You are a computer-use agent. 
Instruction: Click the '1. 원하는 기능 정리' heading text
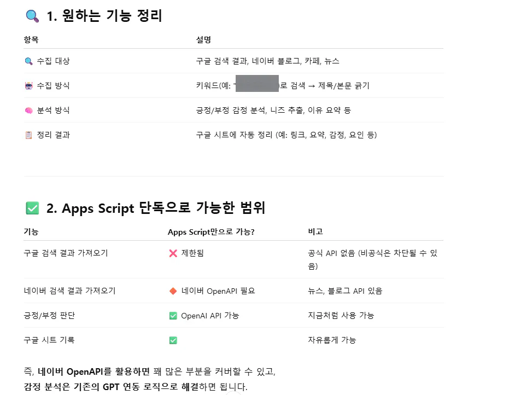[104, 16]
